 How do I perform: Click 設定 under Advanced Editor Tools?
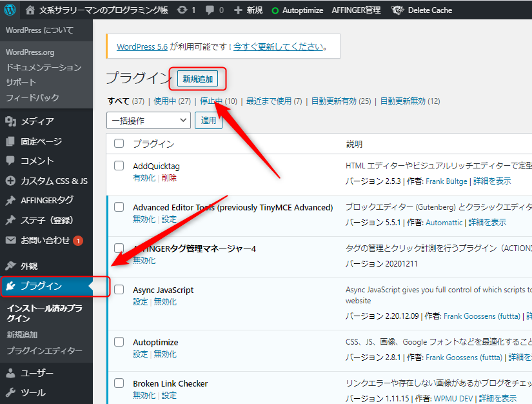(x=169, y=219)
